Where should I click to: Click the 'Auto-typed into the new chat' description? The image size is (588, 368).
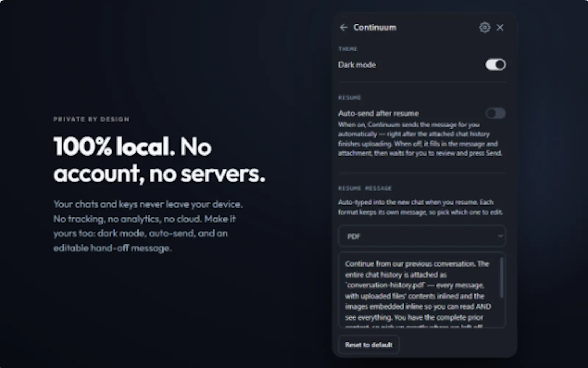coord(420,207)
